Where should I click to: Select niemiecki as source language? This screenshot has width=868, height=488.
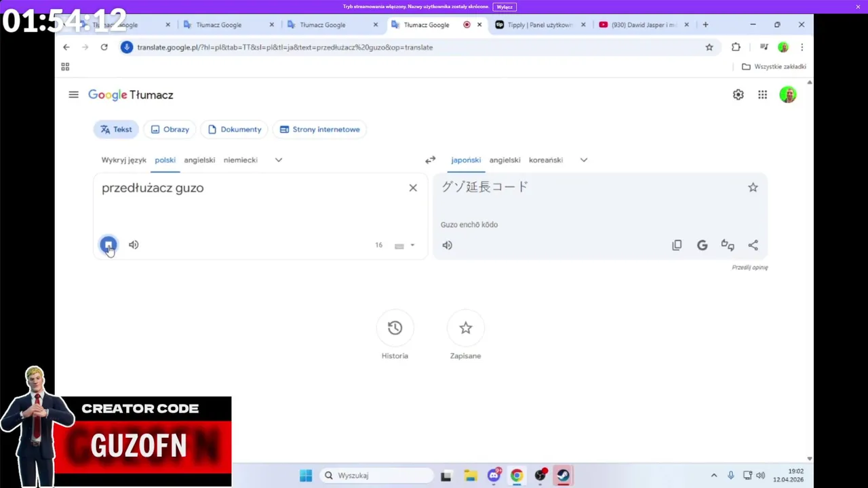pyautogui.click(x=241, y=160)
